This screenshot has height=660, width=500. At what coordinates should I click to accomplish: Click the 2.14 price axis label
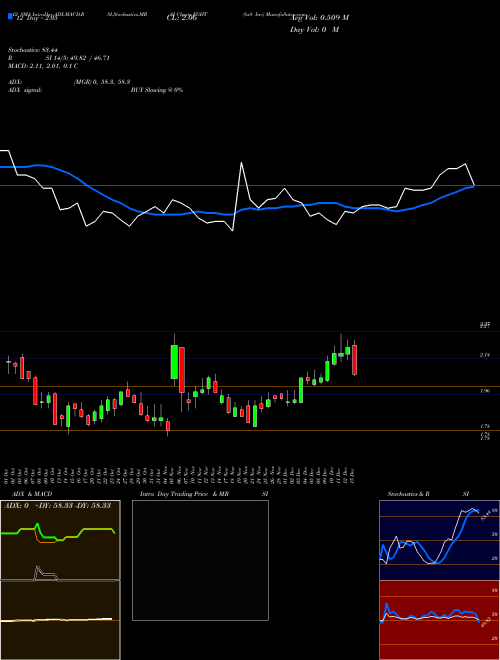(484, 355)
